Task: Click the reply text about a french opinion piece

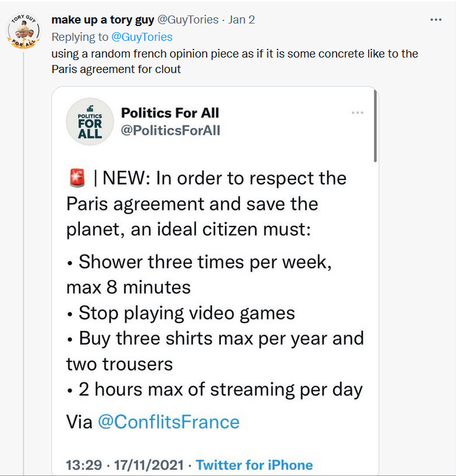Action: coord(234,61)
